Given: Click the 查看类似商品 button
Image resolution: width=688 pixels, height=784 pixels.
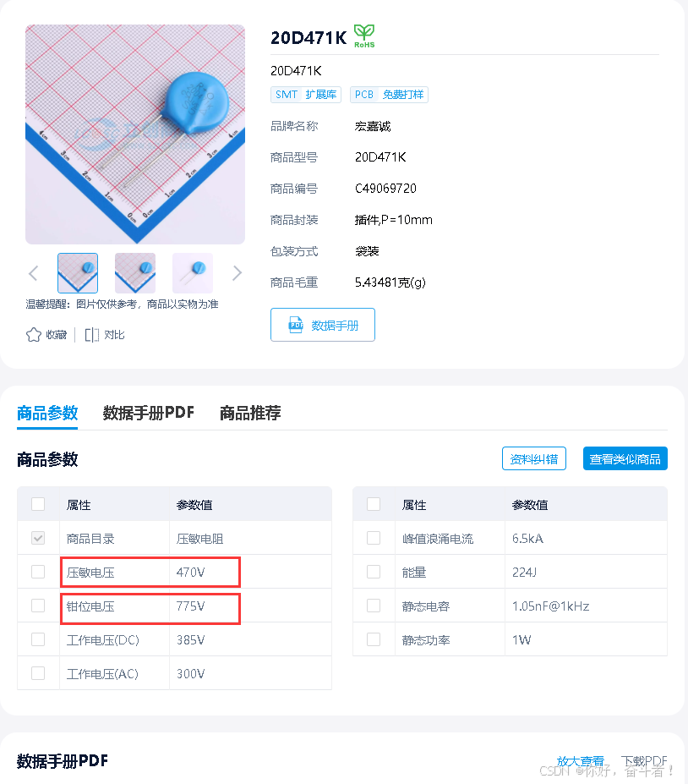Looking at the screenshot, I should tap(625, 458).
